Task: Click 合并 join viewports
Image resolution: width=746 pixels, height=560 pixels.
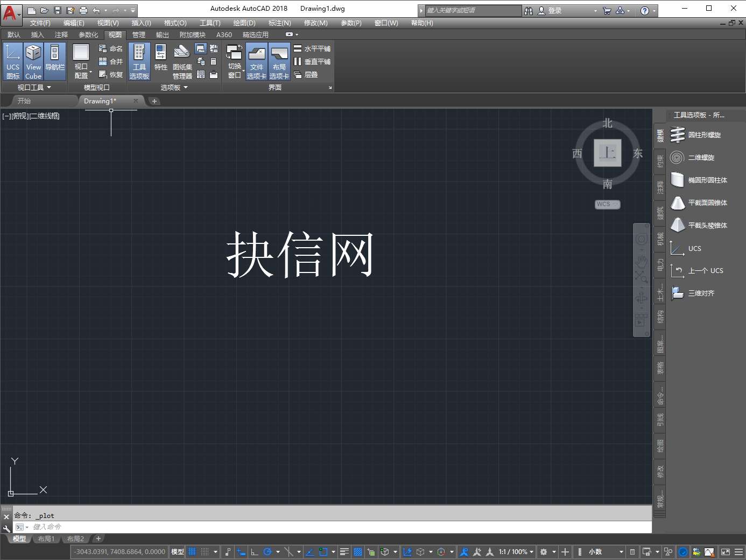Action: pos(111,61)
